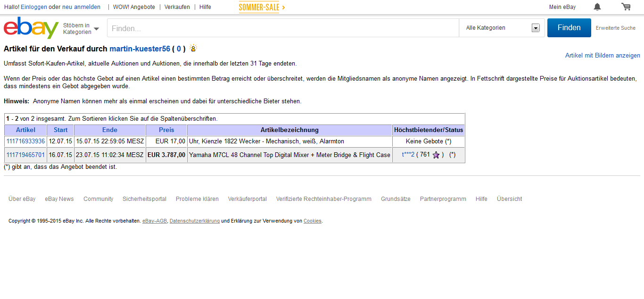Open eBay-AGB link in copyright
The height and width of the screenshot is (299, 644).
click(x=155, y=221)
